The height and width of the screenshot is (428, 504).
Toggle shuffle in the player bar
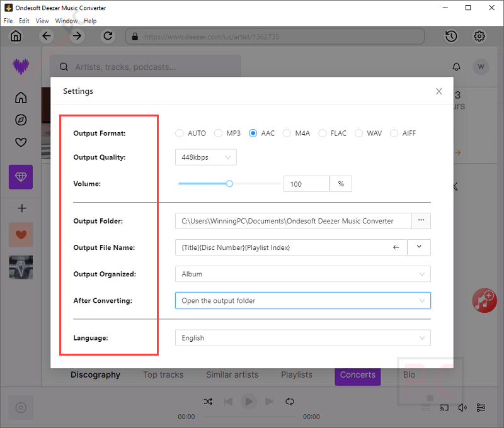[x=208, y=402]
